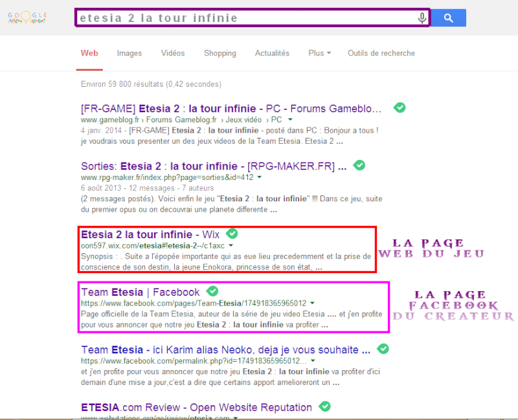Click green check badge beside RPG-MAKER result
Viewport: 518px width, 420px height.
coord(359,165)
